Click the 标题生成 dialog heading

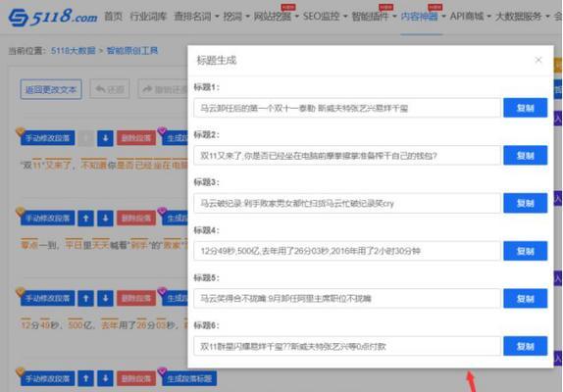[x=217, y=60]
